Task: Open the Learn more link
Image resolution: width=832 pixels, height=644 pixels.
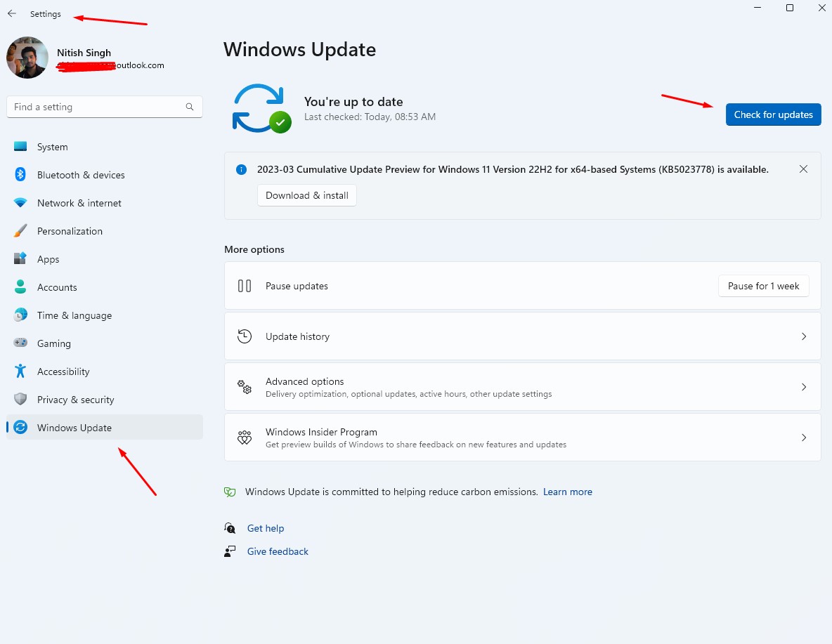Action: (567, 492)
